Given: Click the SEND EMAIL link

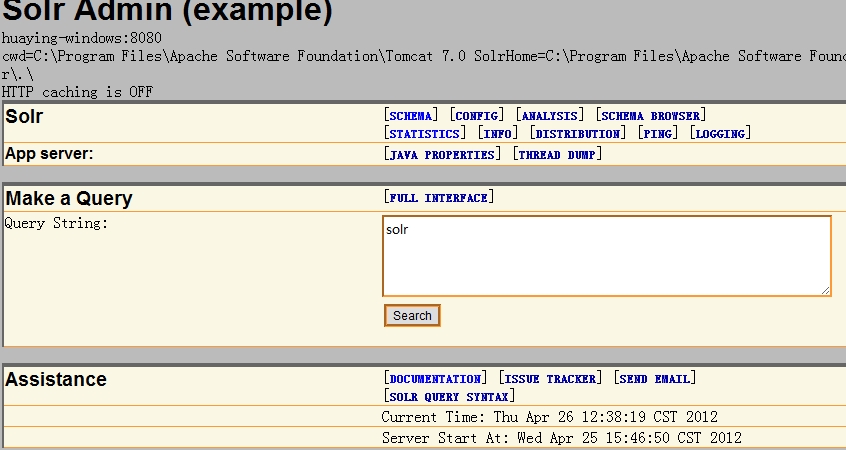Looking at the screenshot, I should click(x=654, y=379).
